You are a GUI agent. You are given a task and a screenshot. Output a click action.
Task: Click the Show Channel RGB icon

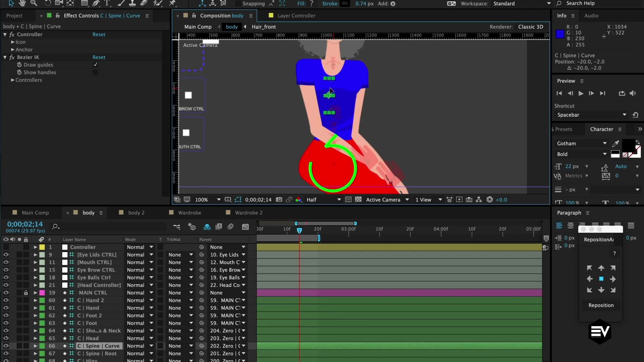[x=298, y=199]
